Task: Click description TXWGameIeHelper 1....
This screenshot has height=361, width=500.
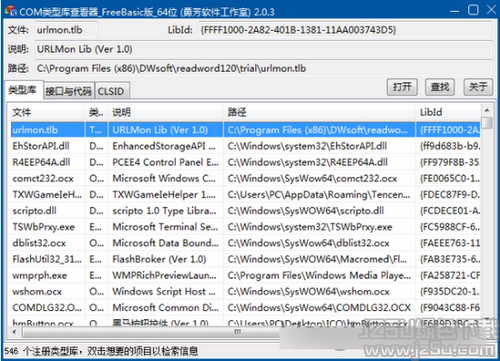Action: coord(164,194)
